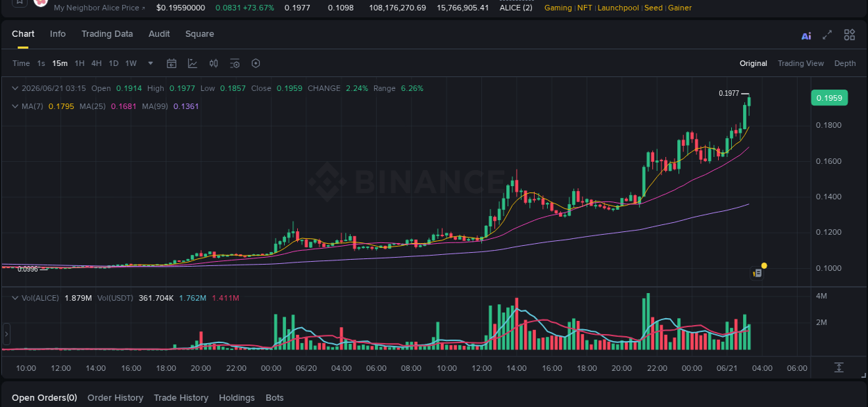Image resolution: width=868 pixels, height=407 pixels.
Task: Collapse the Vol(ALICE) volume legend chevron
Action: 15,297
